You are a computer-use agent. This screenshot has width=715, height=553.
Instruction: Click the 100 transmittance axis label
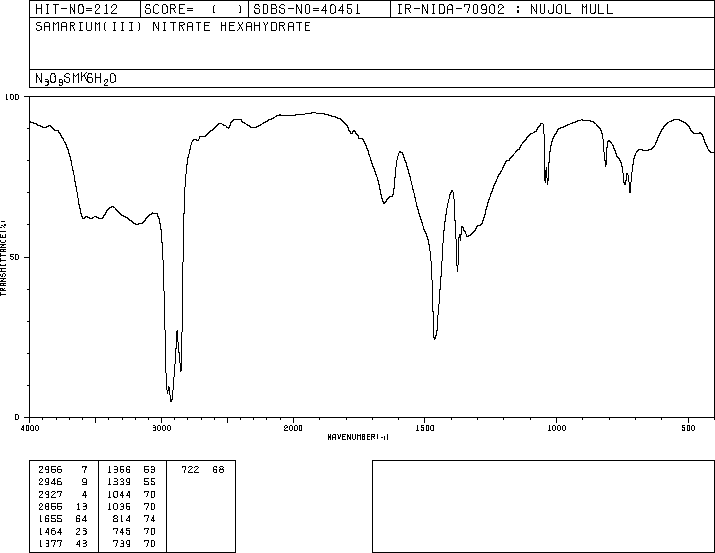[x=12, y=97]
